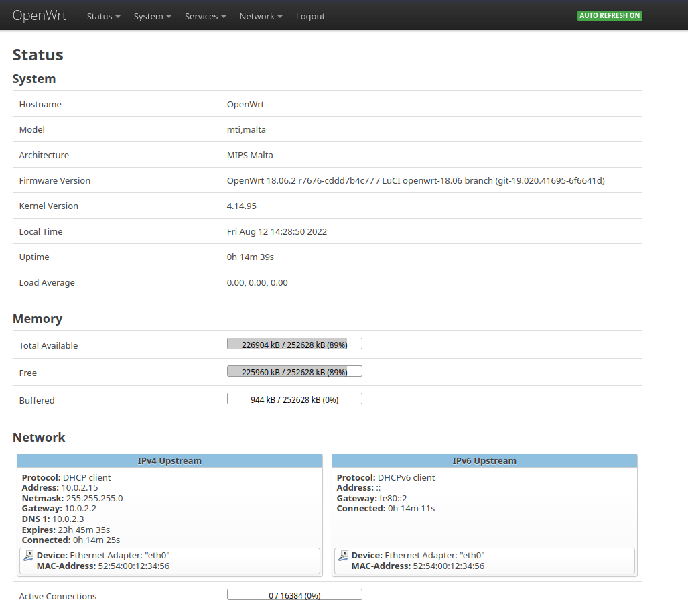Toggle the Auto Refresh On badge
This screenshot has width=688, height=616.
(610, 15)
